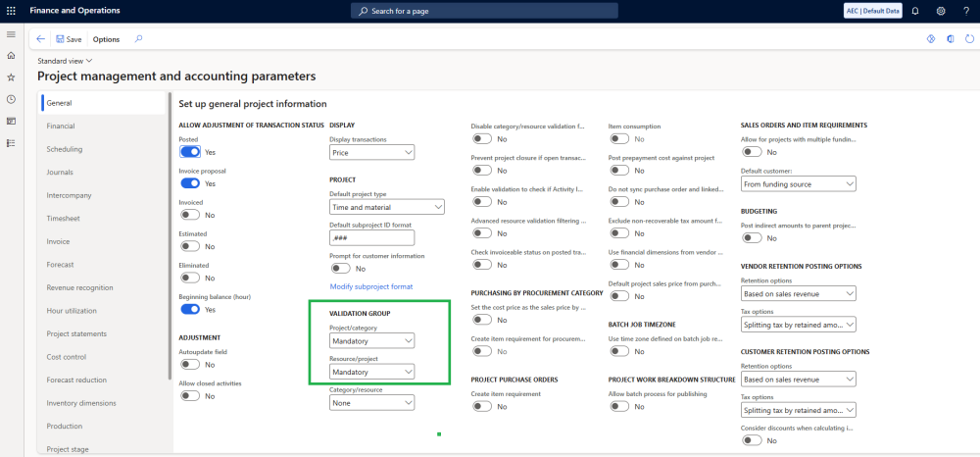Switch to the Financial tab
Screen dimensions: 980x457
61,127
